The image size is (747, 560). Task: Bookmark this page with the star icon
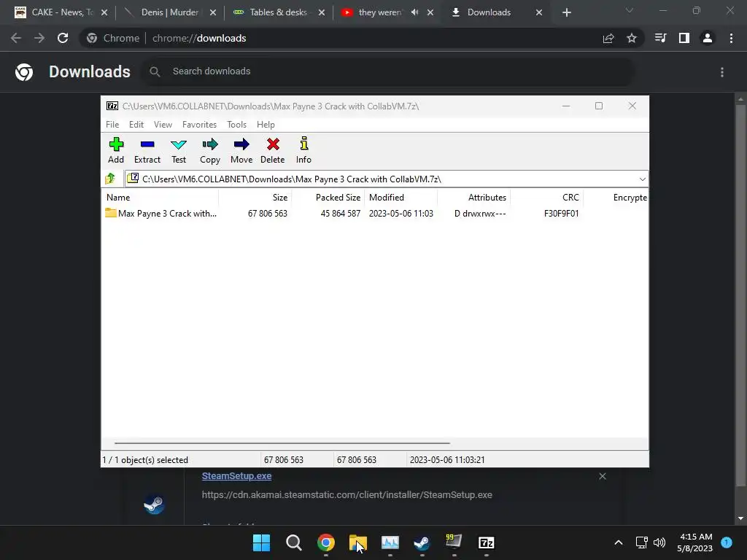632,38
